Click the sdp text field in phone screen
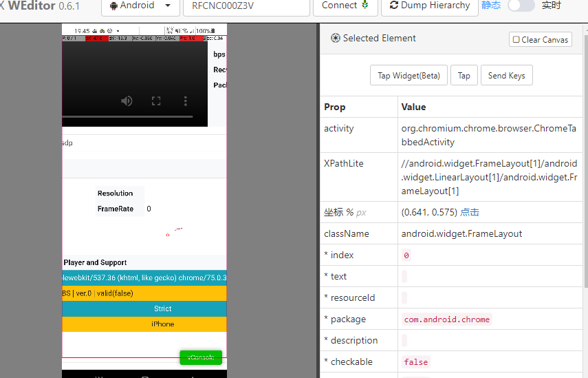Screen dimensions: 588x378 click(x=144, y=143)
